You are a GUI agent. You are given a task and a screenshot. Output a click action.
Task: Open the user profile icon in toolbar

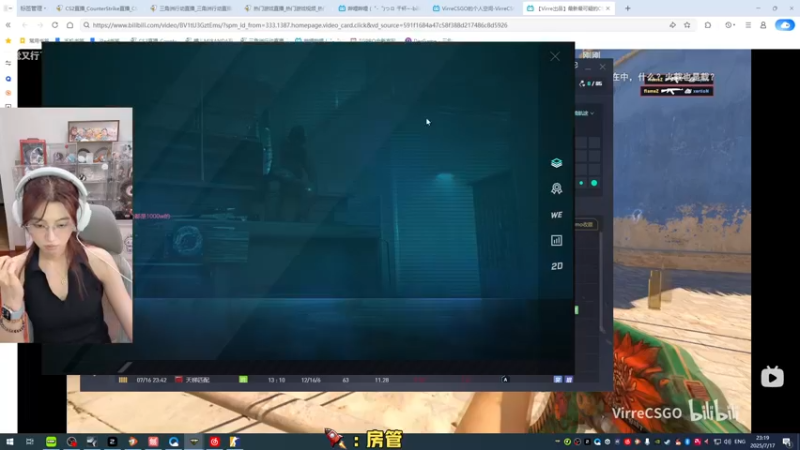click(763, 25)
